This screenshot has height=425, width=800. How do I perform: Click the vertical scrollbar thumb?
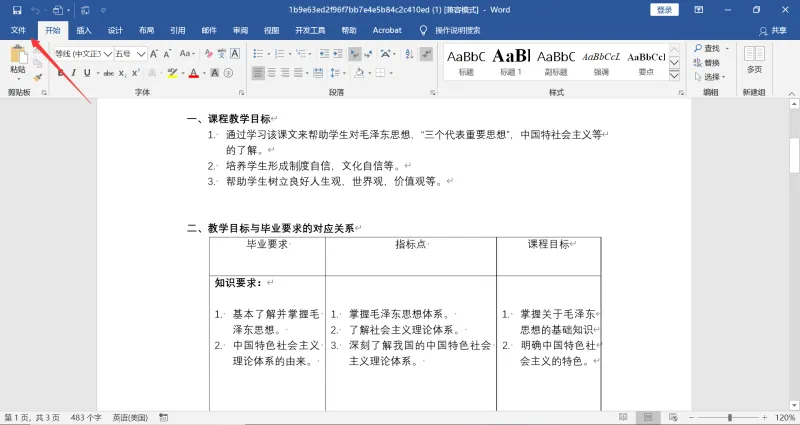pyautogui.click(x=794, y=156)
